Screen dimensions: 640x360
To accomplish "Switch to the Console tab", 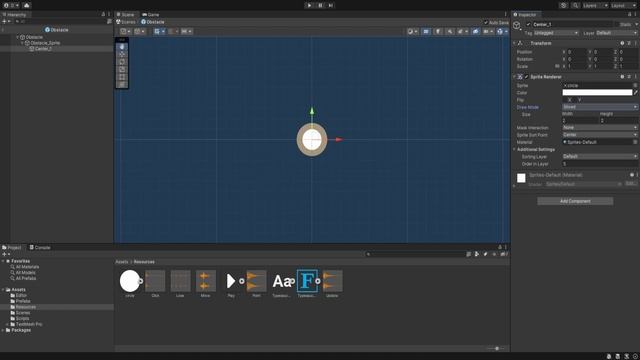I will [40, 247].
